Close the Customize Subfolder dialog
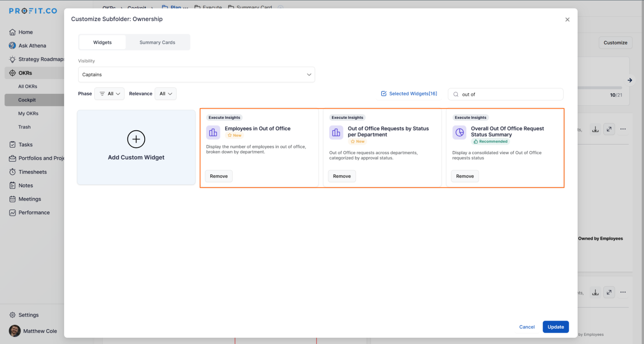The width and height of the screenshot is (644, 344). 567,20
